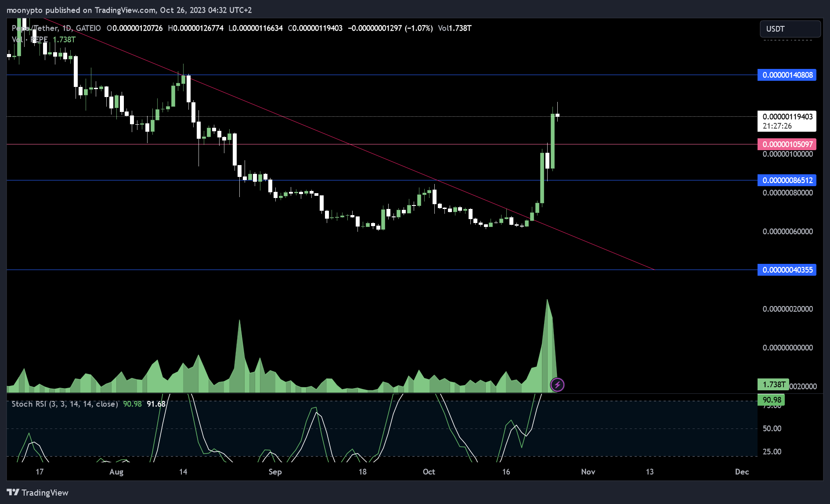Click the last white candle
830x504 pixels.
[x=557, y=115]
